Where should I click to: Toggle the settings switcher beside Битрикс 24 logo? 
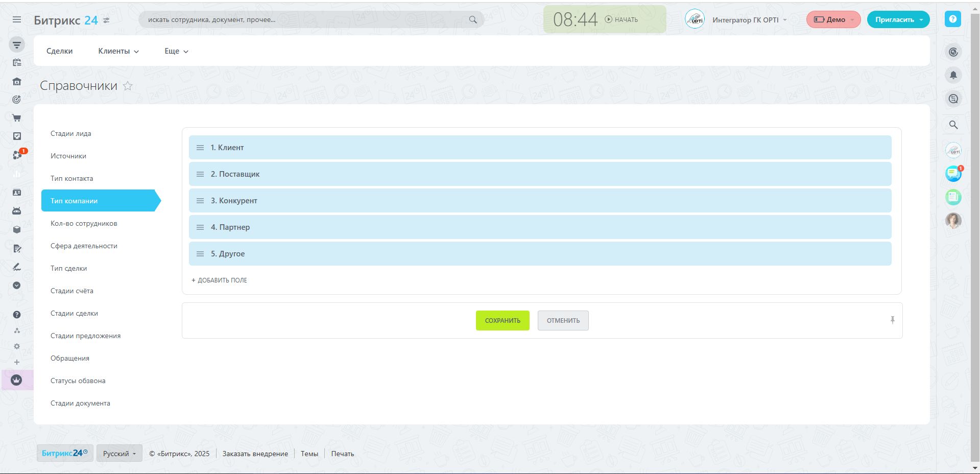(106, 20)
